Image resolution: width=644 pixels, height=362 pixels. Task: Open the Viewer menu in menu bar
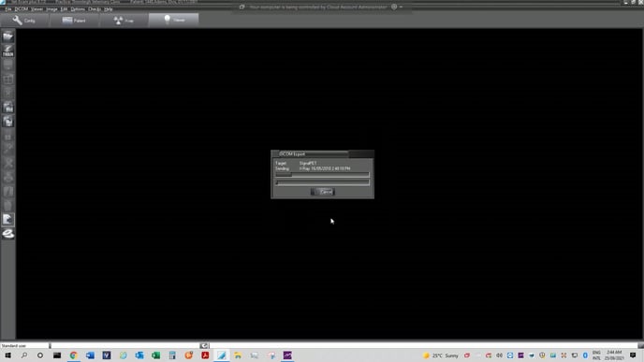tap(37, 9)
